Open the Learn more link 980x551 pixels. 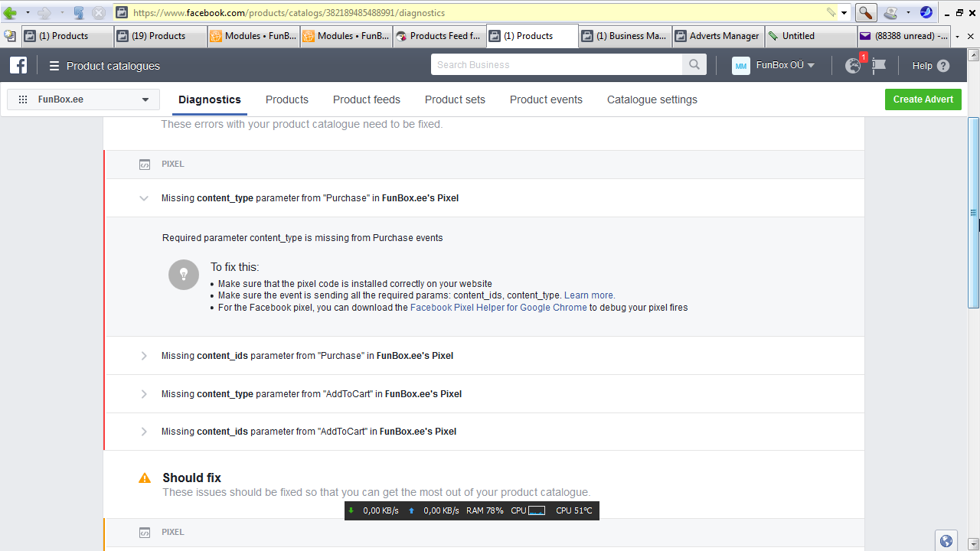click(590, 295)
